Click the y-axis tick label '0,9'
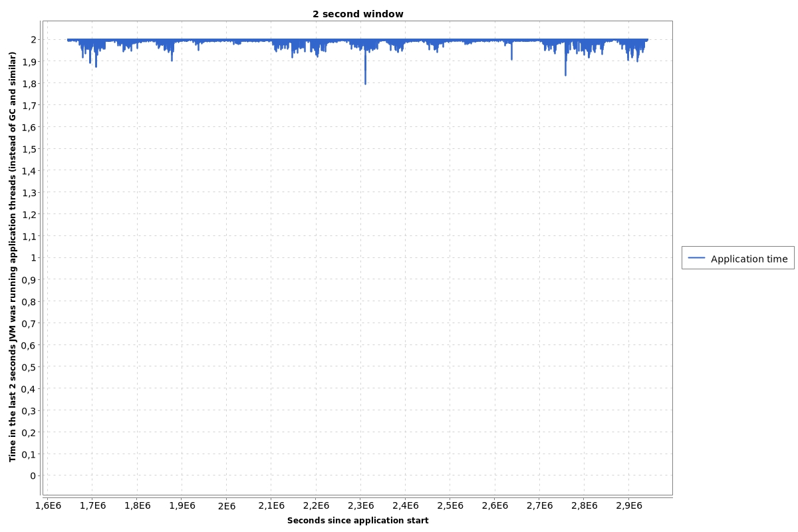Image resolution: width=798 pixels, height=532 pixels. click(30, 280)
